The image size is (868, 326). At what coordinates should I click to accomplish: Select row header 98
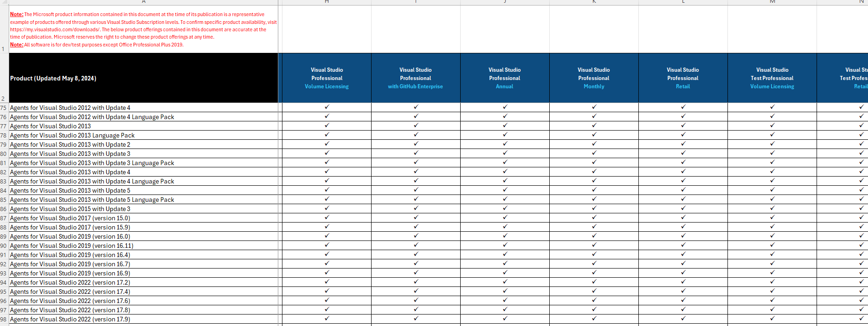point(4,319)
